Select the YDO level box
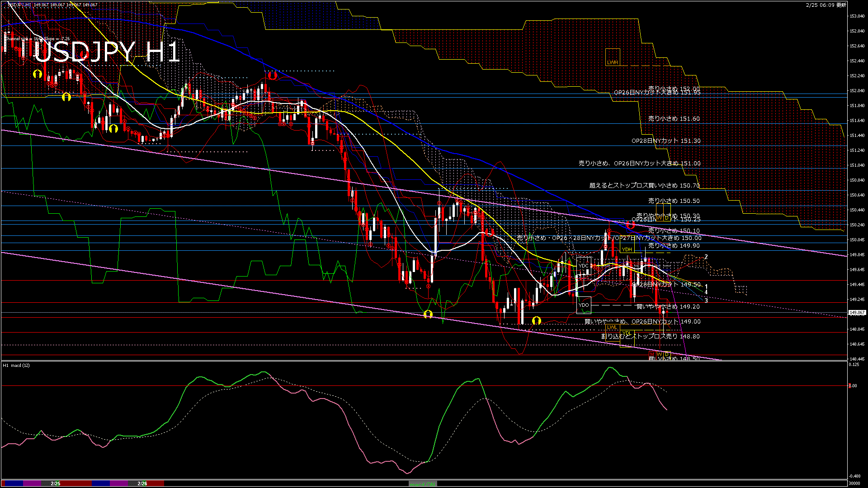The height and width of the screenshot is (488, 868). pyautogui.click(x=584, y=305)
